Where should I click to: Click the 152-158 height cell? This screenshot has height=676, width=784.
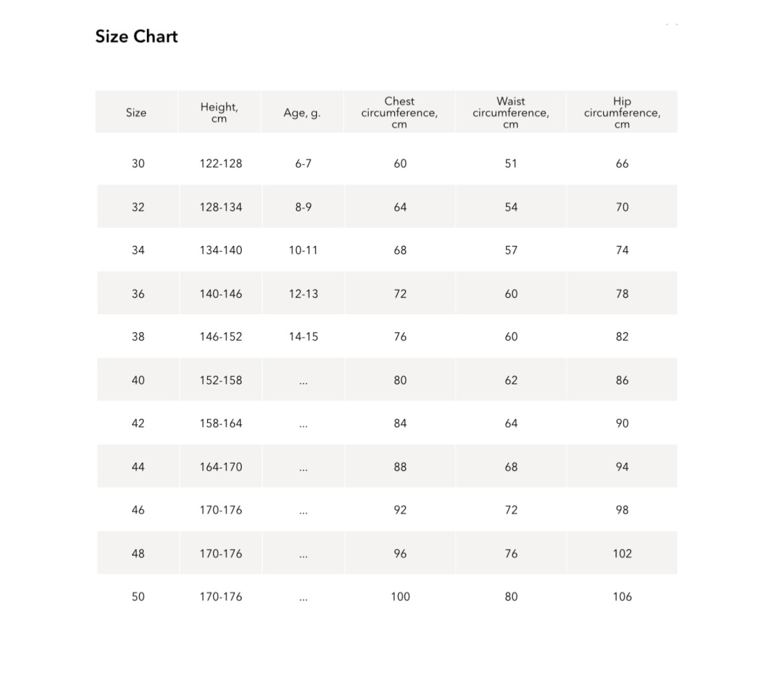(x=221, y=380)
